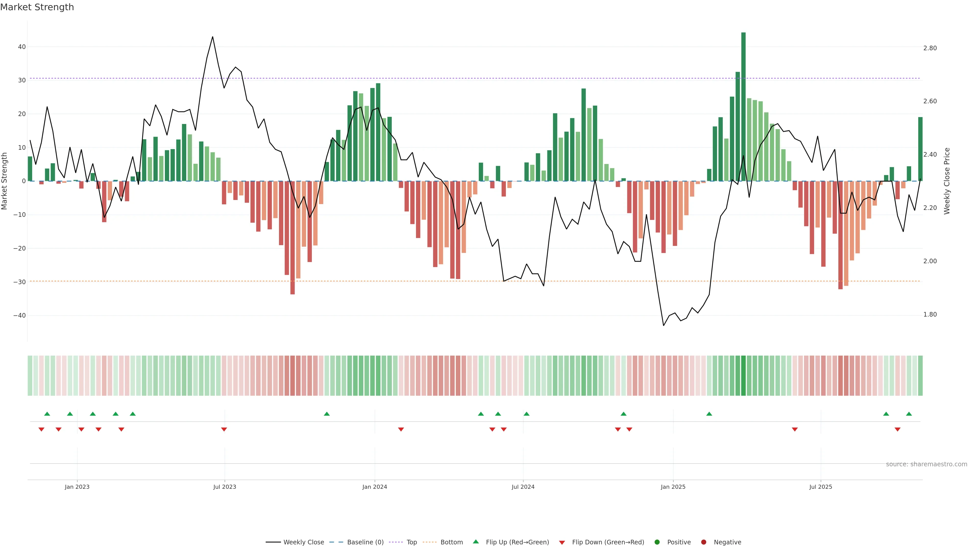Click the darkest green cell in heatmap strip
This screenshot has height=551, width=980.
(743, 376)
